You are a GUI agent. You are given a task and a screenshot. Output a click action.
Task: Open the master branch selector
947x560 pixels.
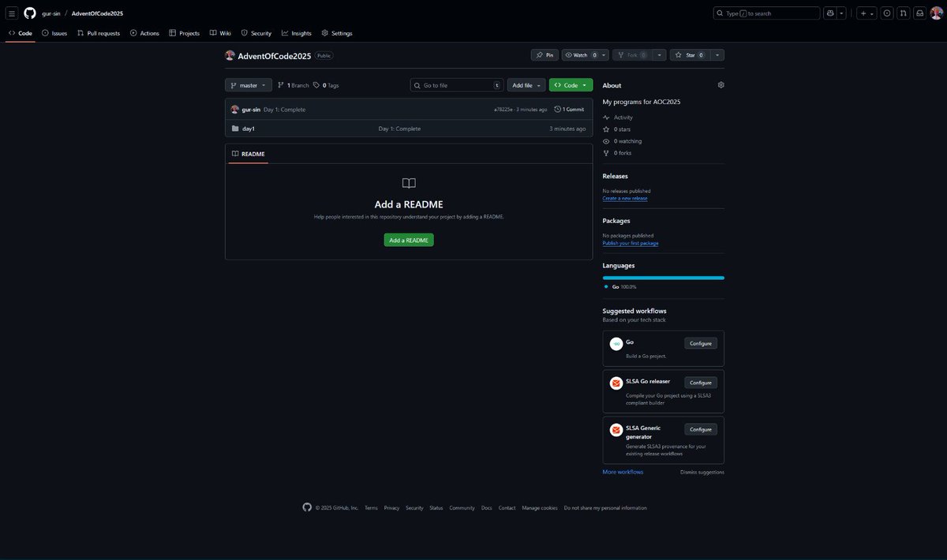[x=249, y=85]
